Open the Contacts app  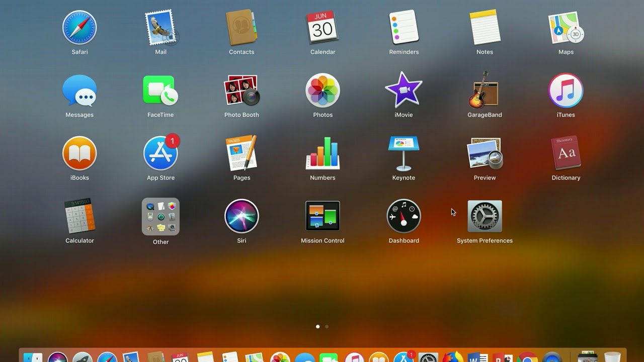pos(242,28)
